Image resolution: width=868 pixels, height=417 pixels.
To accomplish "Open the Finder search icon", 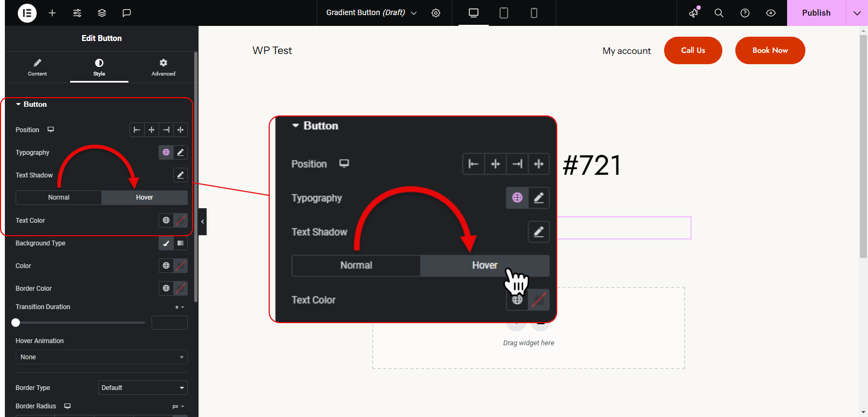I will [719, 13].
